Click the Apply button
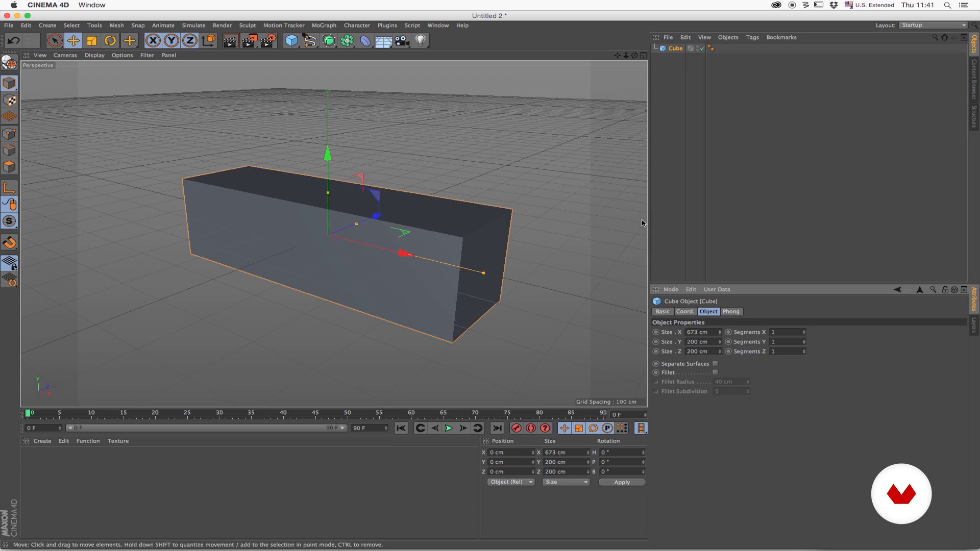Viewport: 980px width, 551px height. [x=622, y=482]
